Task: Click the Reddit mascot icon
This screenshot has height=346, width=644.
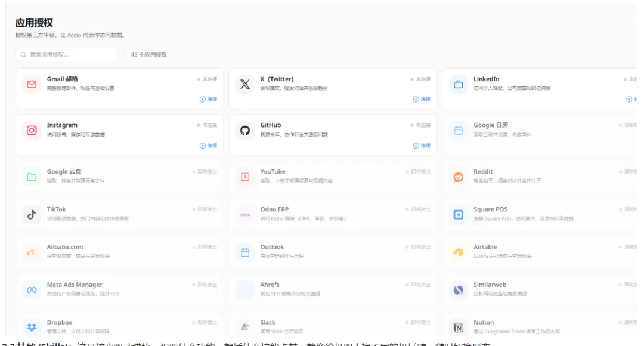Action: coord(459,177)
